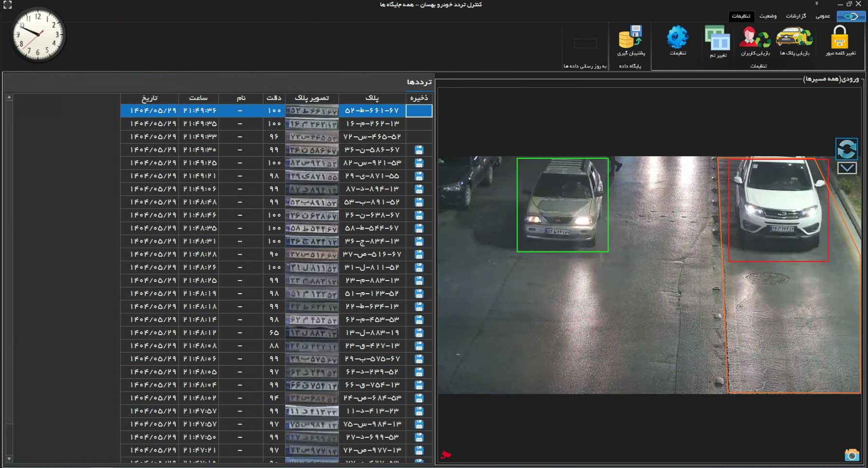
Task: Open the general (عمومی) ribbon tab
Action: tap(823, 16)
